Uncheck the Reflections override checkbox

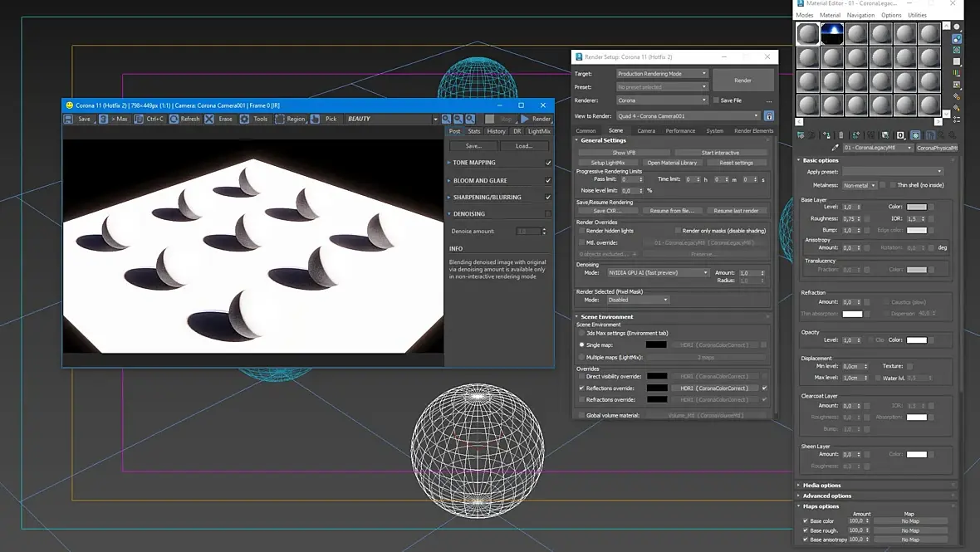pos(581,388)
